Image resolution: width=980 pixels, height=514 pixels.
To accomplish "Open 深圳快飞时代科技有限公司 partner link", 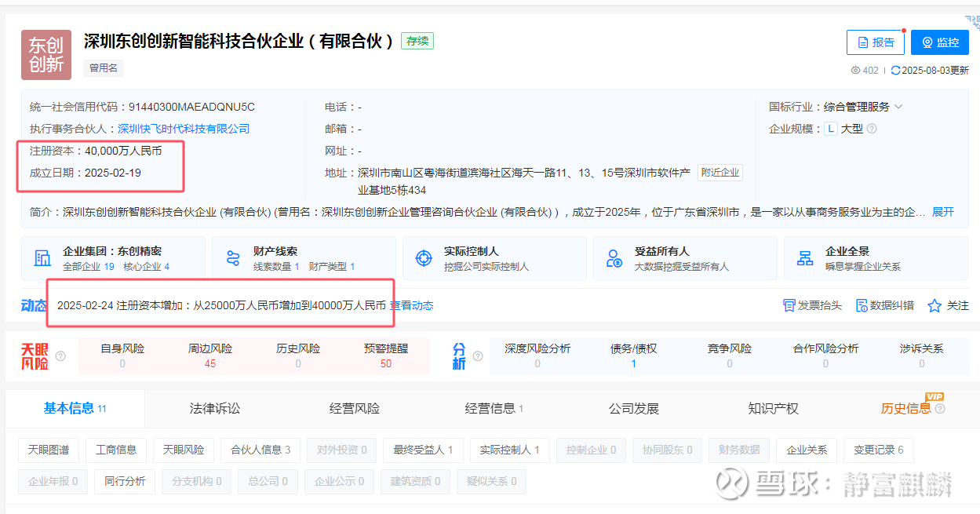I will (184, 129).
